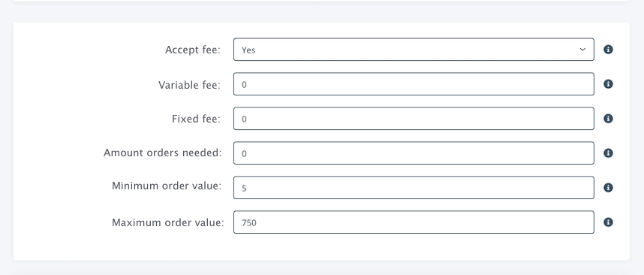Click the "Maximum order value:" label
This screenshot has height=275, width=644.
pos(168,223)
